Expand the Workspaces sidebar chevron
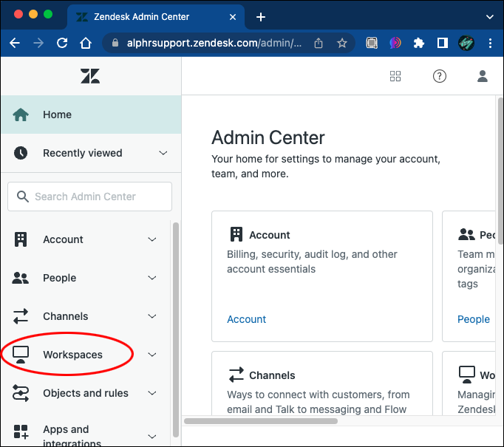The image size is (504, 447). [152, 355]
